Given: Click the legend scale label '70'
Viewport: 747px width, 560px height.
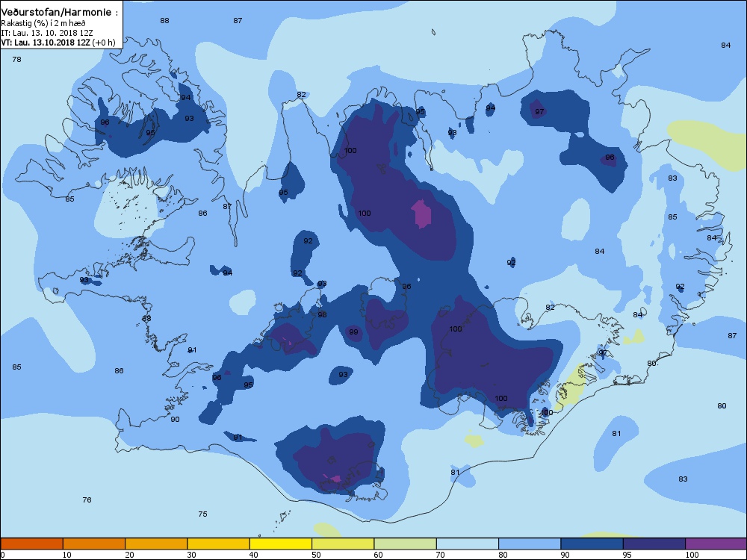Looking at the screenshot, I should [x=440, y=555].
